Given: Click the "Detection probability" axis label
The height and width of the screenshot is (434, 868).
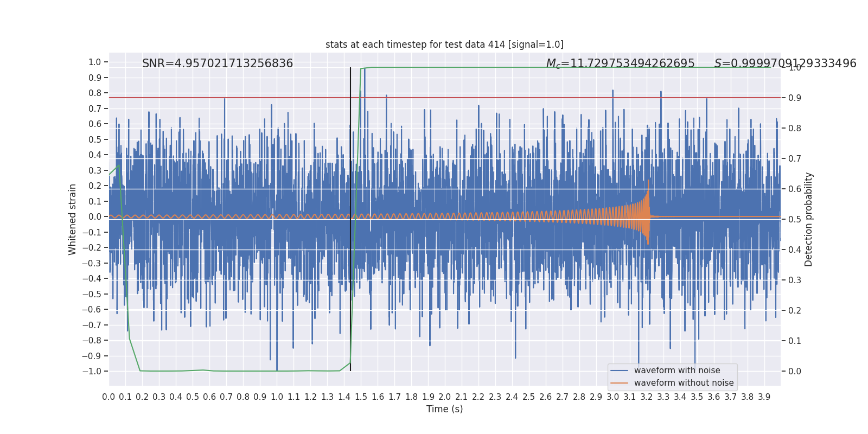Looking at the screenshot, I should [809, 219].
